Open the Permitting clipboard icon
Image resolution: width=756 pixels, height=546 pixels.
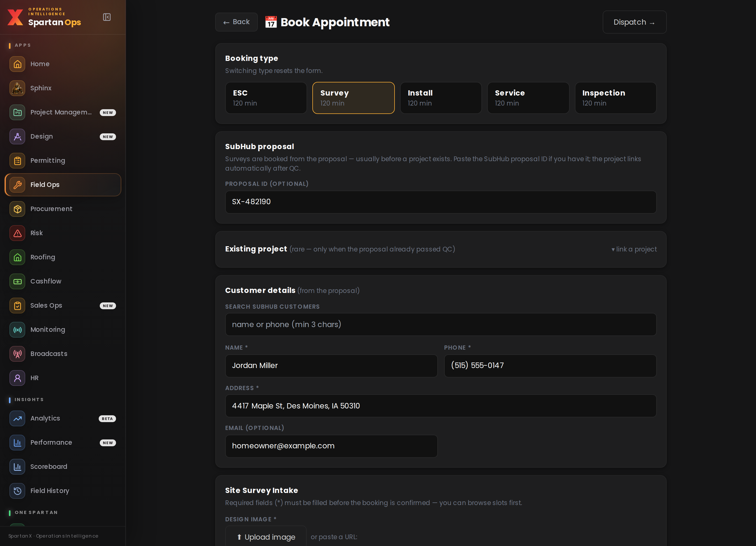point(17,161)
